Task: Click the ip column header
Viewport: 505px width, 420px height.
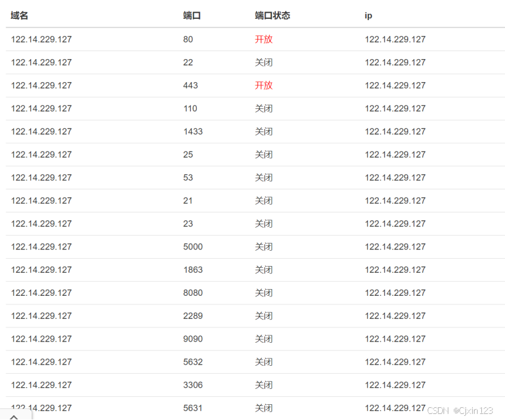Action: [369, 15]
